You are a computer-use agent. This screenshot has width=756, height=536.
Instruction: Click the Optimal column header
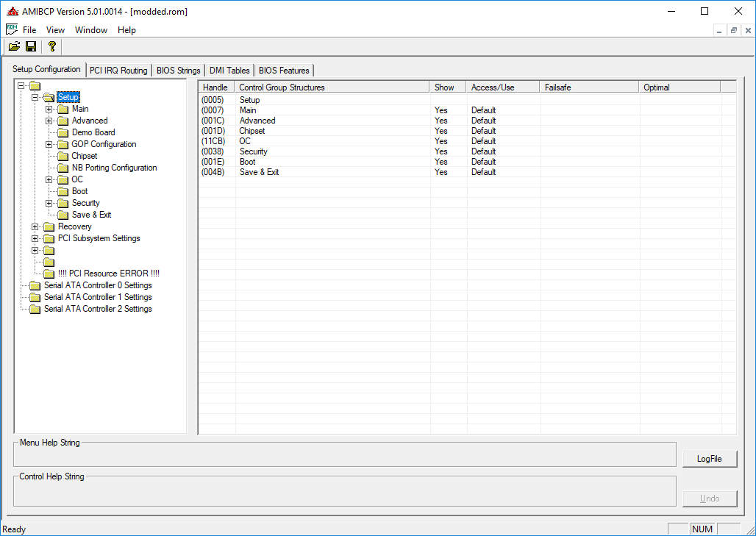(680, 87)
